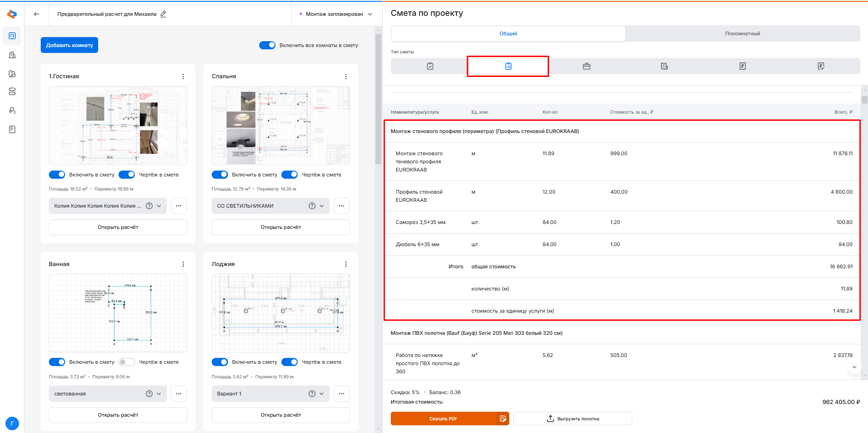Expand the Вариант 1 dropdown in Лоджия
868x433 pixels.
(322, 394)
